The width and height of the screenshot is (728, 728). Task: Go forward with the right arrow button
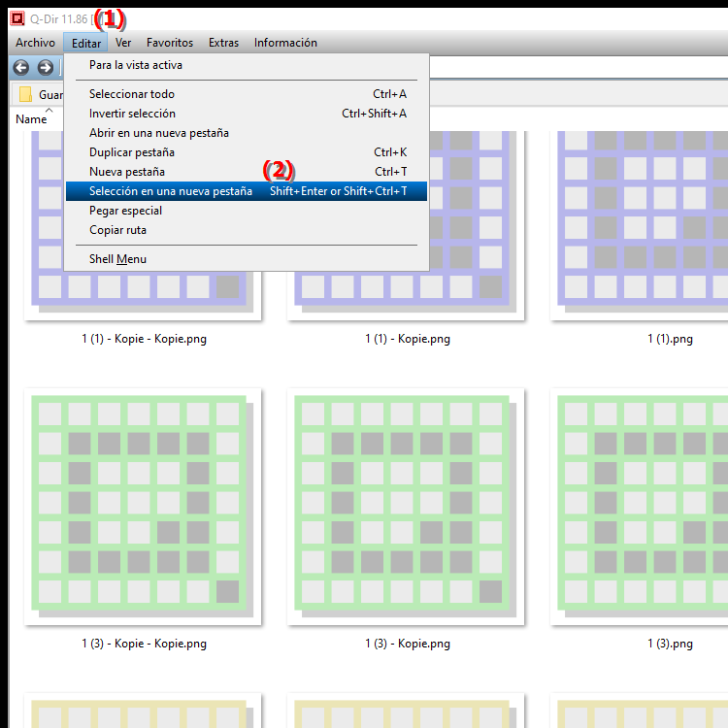pos(45,68)
